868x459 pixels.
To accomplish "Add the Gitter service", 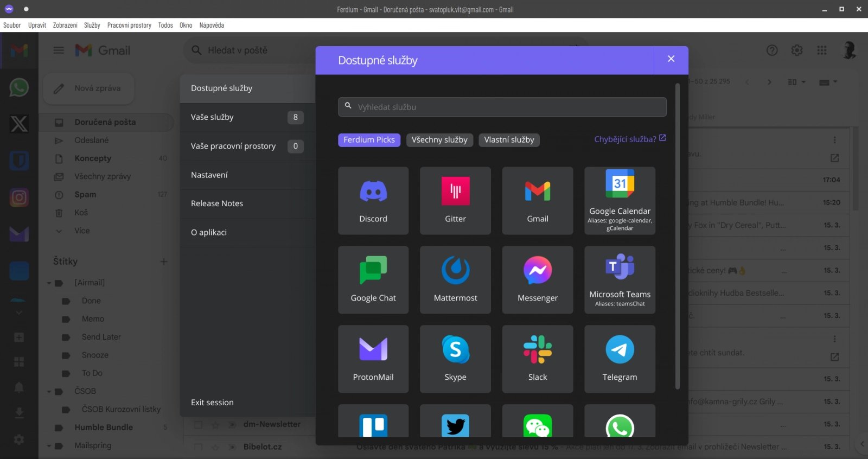I will coord(455,201).
